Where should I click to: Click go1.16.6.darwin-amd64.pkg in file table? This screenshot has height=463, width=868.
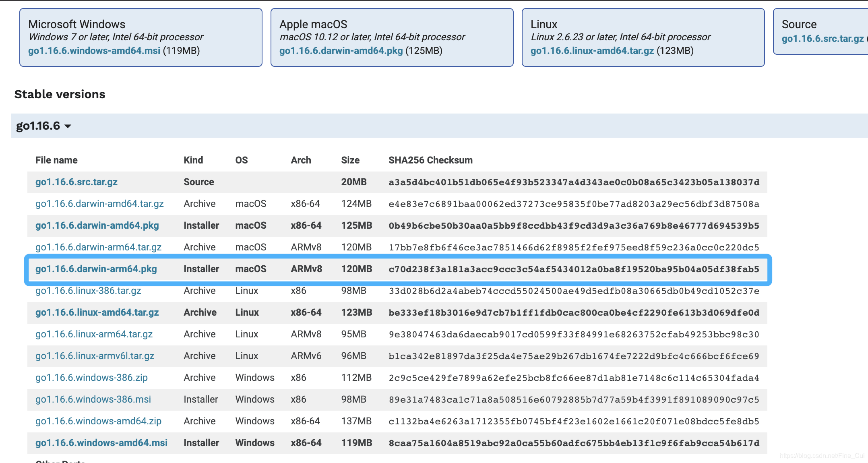97,225
